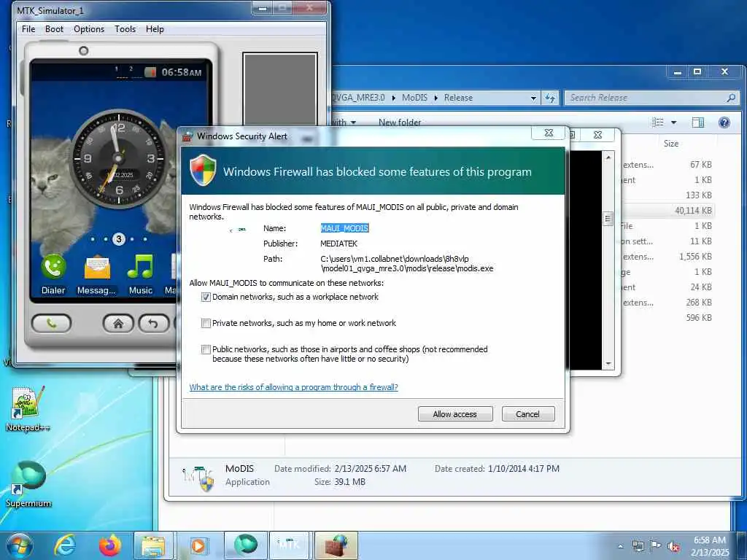Open the File menu in MTK Simulator
The image size is (747, 560).
[28, 29]
